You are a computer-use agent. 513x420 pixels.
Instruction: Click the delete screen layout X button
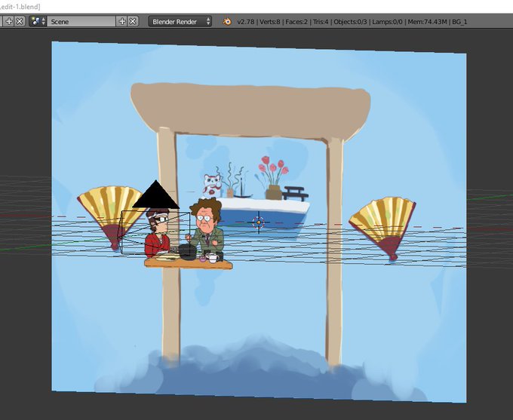[20, 22]
